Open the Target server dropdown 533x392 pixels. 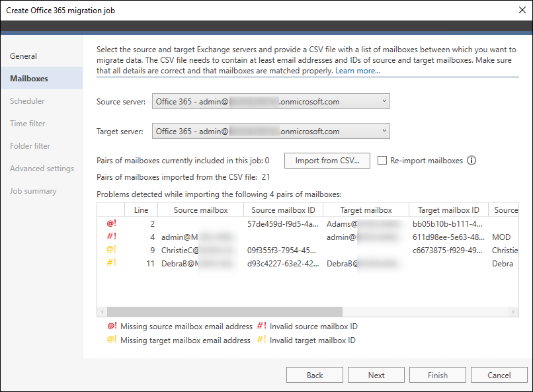(x=271, y=131)
